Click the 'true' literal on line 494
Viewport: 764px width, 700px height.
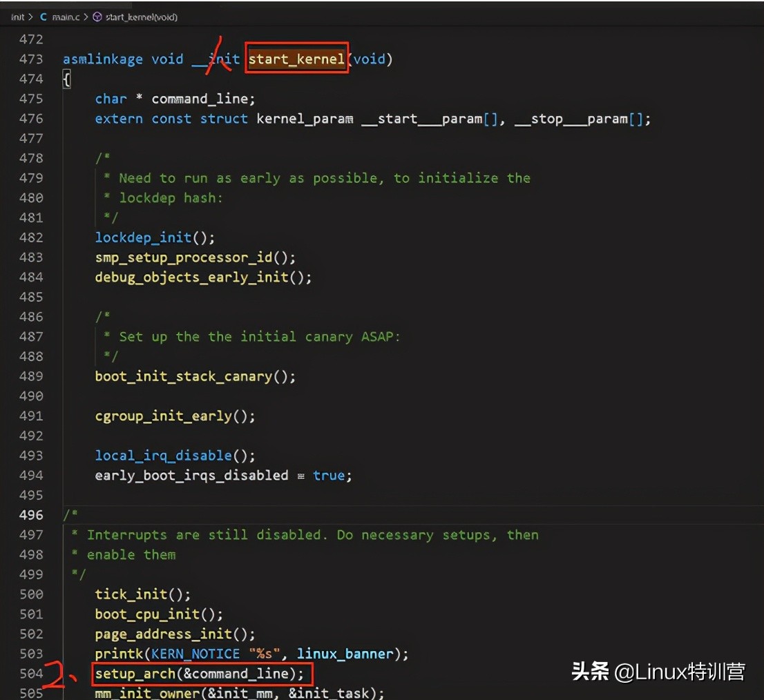pos(329,476)
